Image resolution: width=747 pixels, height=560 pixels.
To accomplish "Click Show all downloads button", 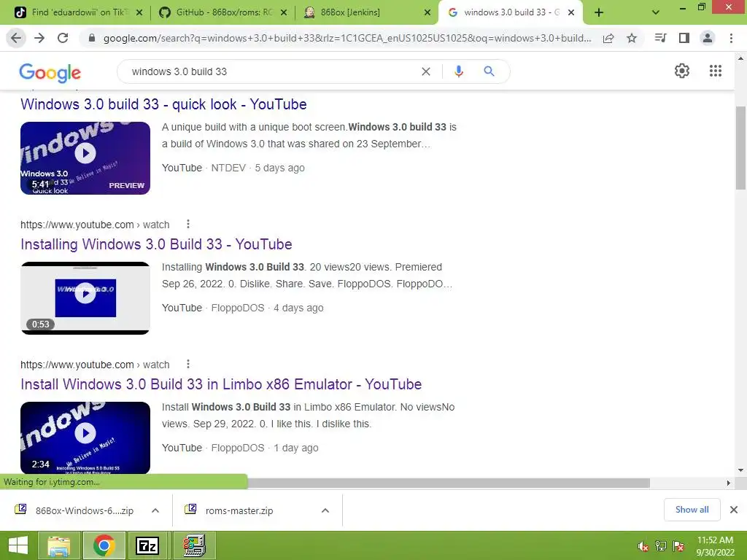I will [692, 510].
